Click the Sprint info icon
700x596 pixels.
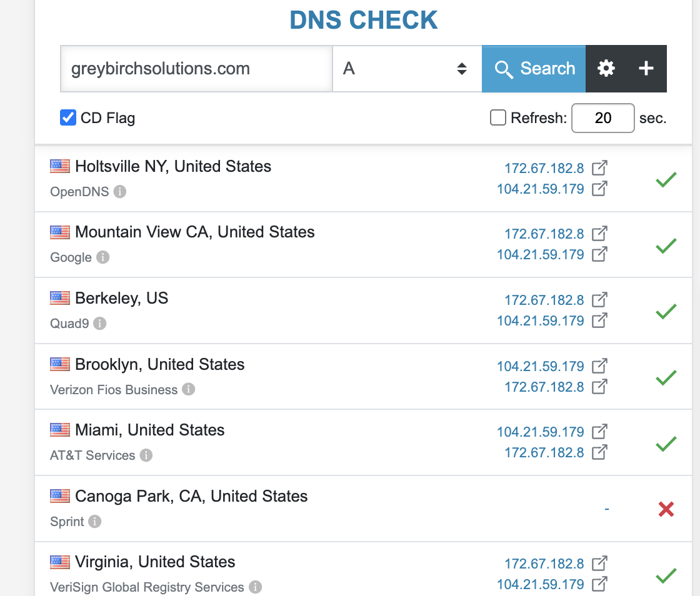click(95, 521)
